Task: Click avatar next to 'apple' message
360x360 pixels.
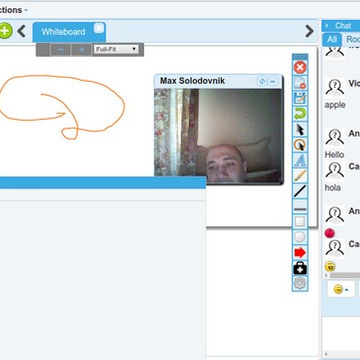Action: click(x=335, y=88)
